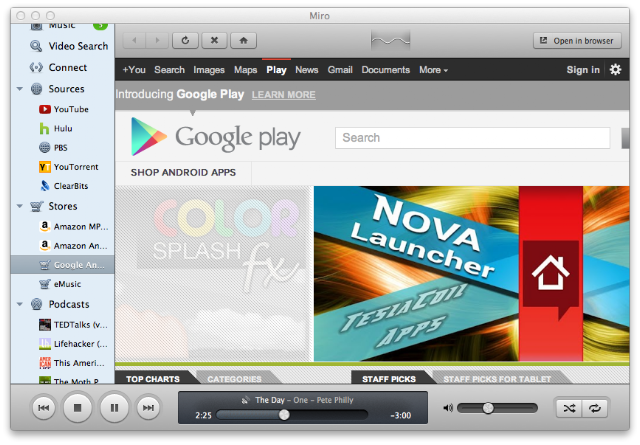Image resolution: width=640 pixels, height=445 pixels.
Task: Click the track progress slider
Action: [292, 415]
